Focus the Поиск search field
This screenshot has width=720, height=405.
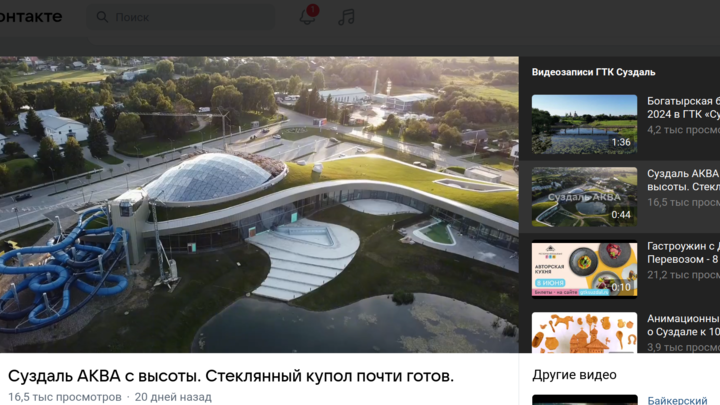coord(181,17)
